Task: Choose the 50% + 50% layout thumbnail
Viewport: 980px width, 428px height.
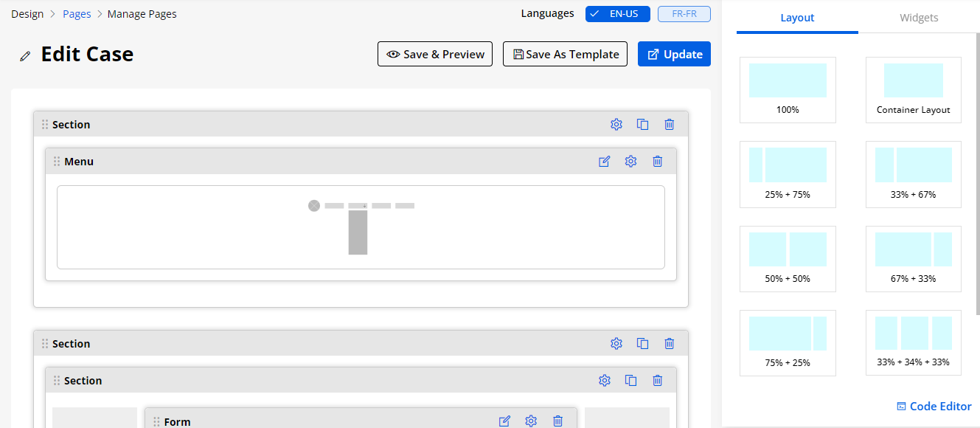Action: tap(788, 258)
